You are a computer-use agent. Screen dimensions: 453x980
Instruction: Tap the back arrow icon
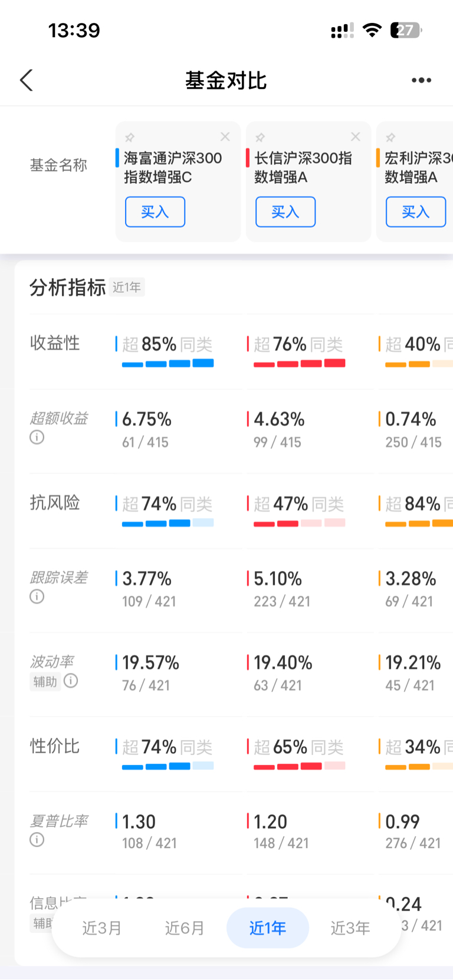tap(27, 80)
